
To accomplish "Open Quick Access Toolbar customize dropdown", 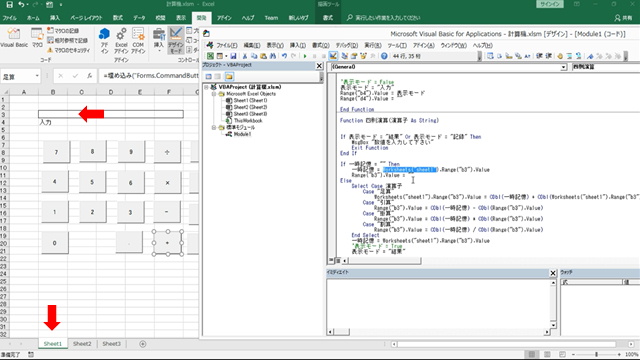I will pyautogui.click(x=61, y=4).
